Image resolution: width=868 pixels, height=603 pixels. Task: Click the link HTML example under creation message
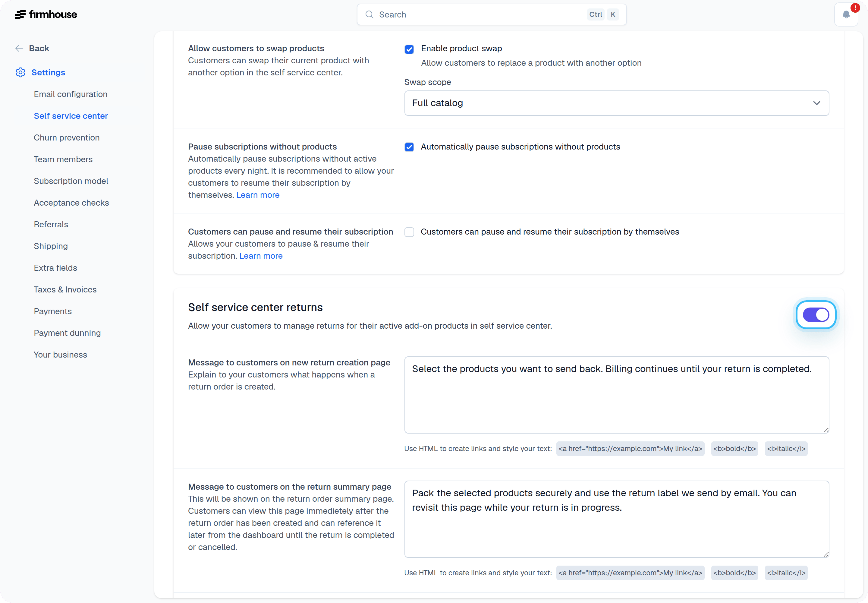630,448
